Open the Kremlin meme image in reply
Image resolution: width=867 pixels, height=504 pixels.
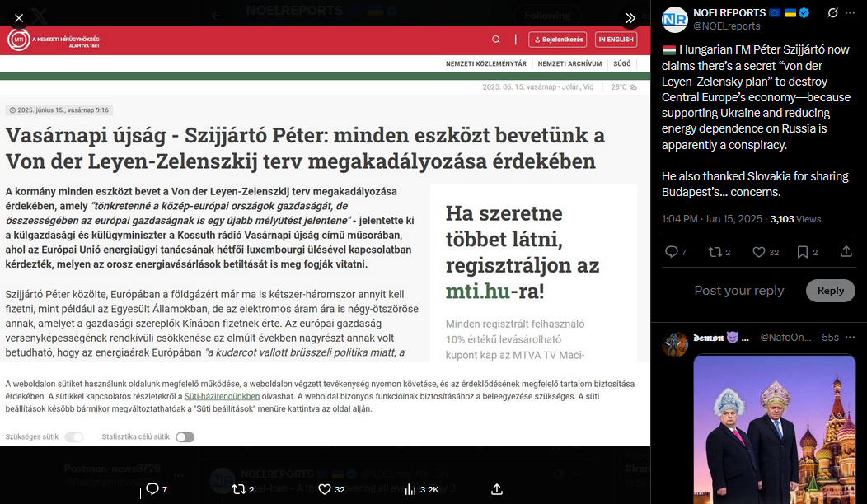click(774, 429)
